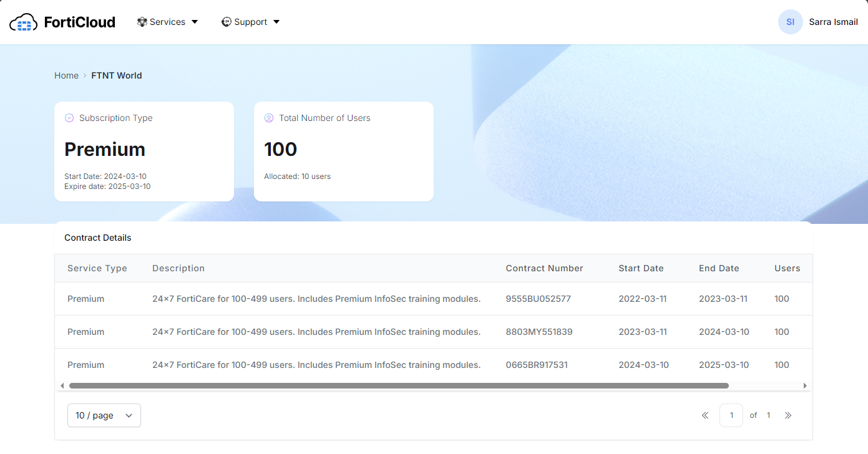This screenshot has height=454, width=868.
Task: Click the current page number input box
Action: point(731,415)
